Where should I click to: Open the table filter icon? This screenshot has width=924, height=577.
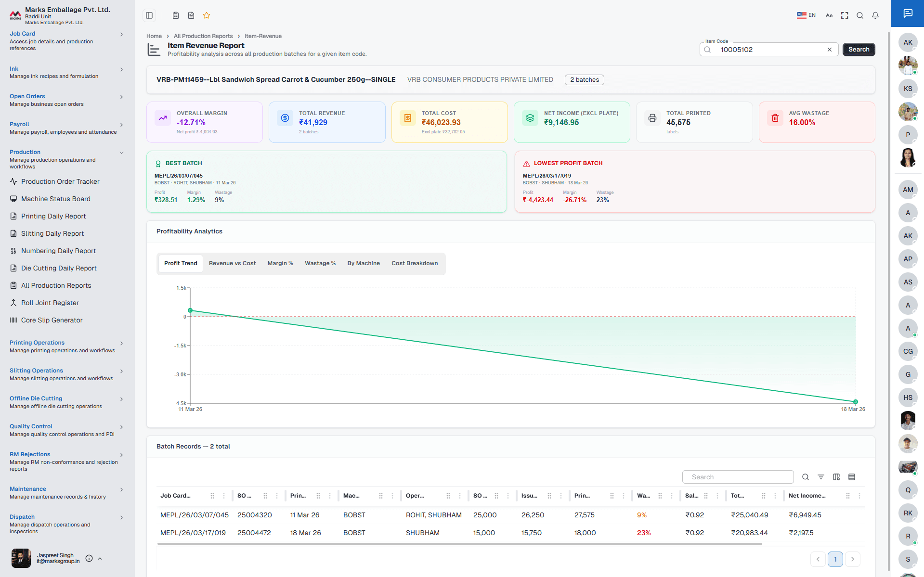pos(821,477)
